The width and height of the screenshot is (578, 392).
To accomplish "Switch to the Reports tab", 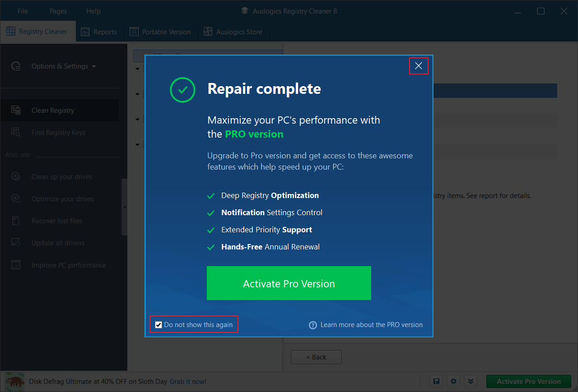I will 98,32.
